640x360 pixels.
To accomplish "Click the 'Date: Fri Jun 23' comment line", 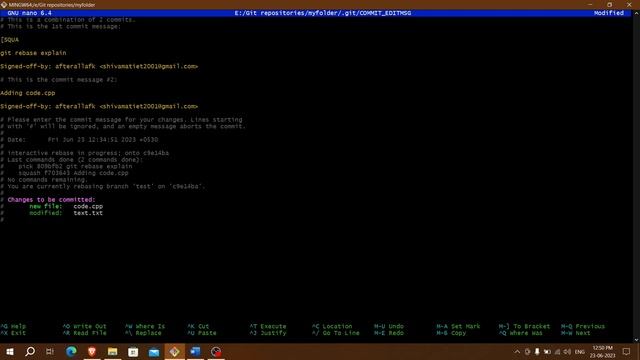I will [79, 140].
